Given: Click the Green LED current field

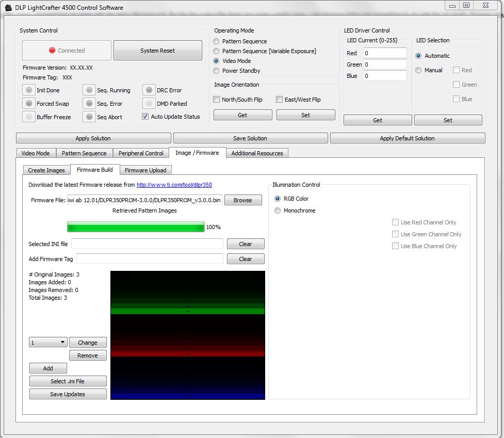Looking at the screenshot, I should (x=385, y=64).
